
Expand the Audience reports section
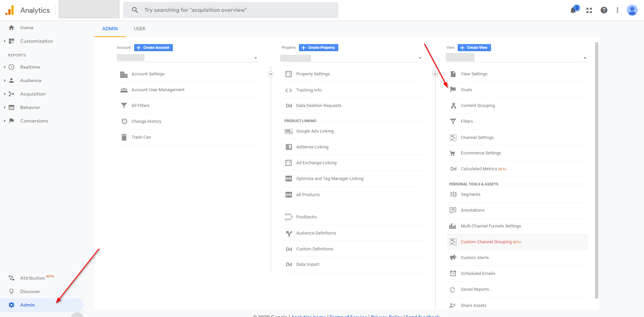coord(31,80)
